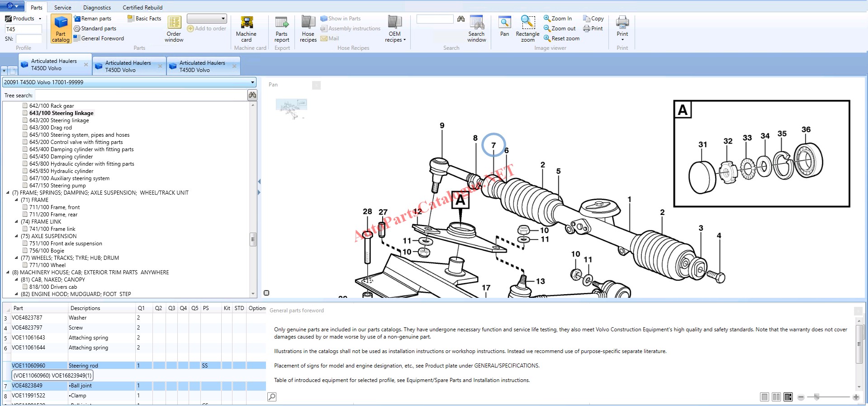
Task: Open Hose recipes
Action: pos(308,29)
